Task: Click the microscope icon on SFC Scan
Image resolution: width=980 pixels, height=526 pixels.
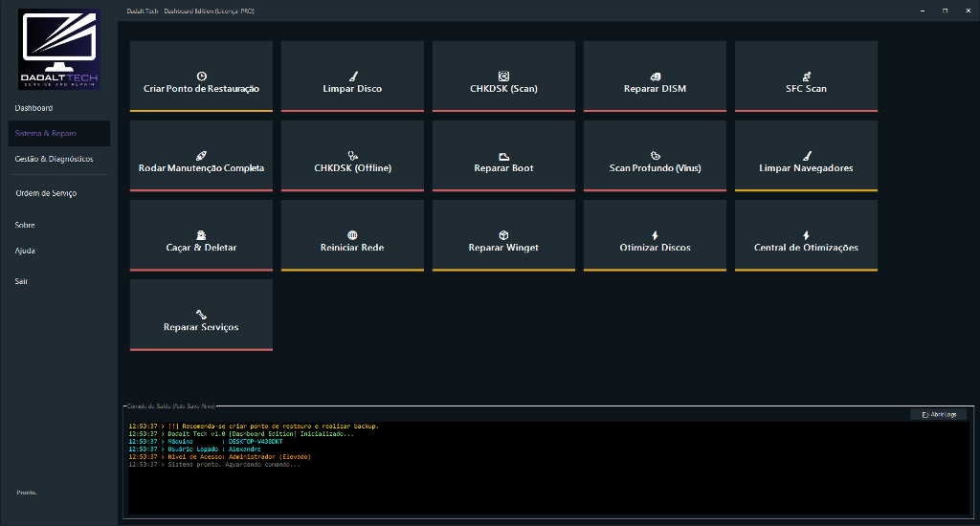Action: [806, 76]
